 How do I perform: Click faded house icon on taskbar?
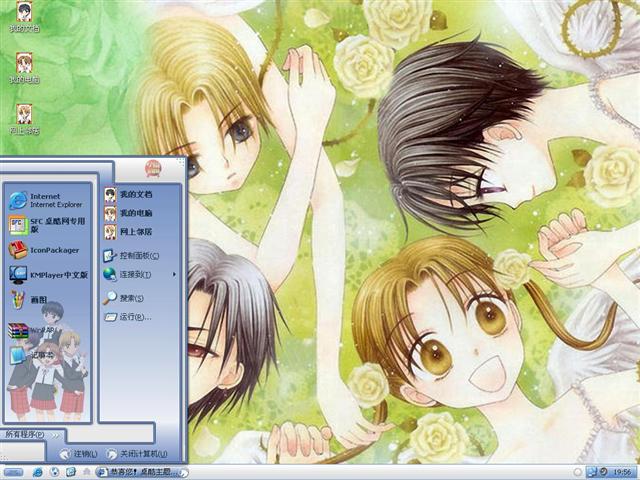pyautogui.click(x=87, y=472)
